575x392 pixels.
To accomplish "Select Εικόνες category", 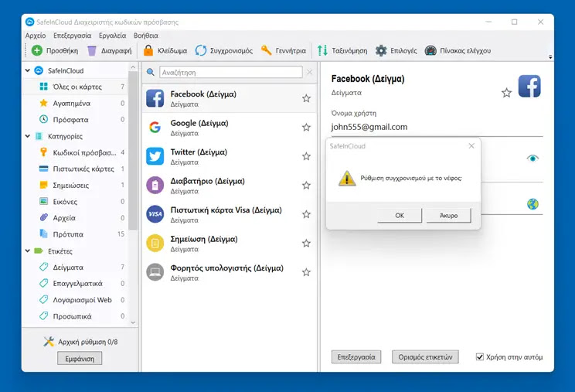I will (x=75, y=202).
